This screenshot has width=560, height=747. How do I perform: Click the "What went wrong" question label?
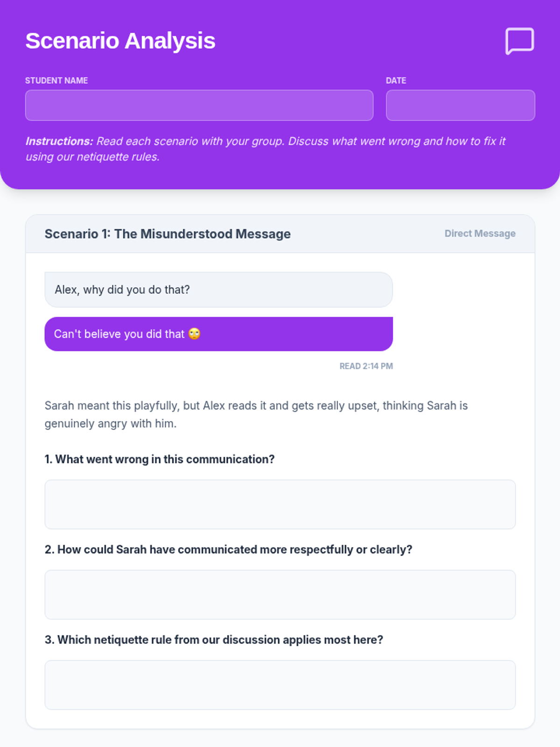160,459
